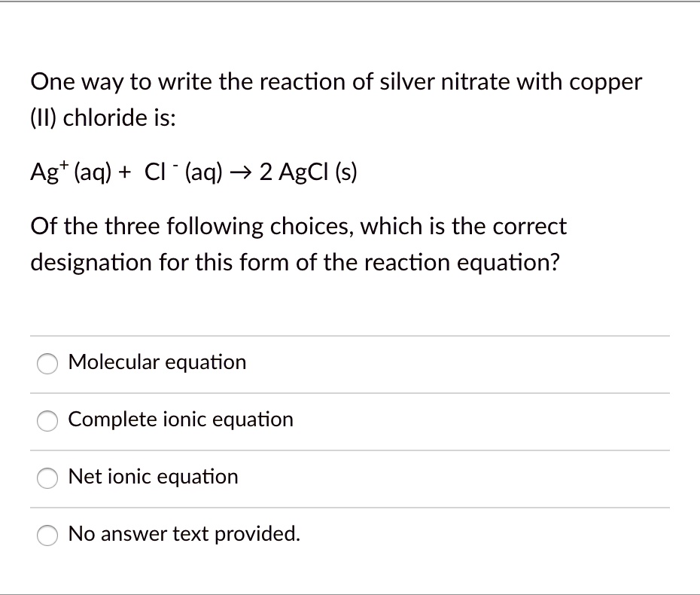The image size is (700, 595).
Task: Click the reaction arrow in the equation
Action: [241, 172]
